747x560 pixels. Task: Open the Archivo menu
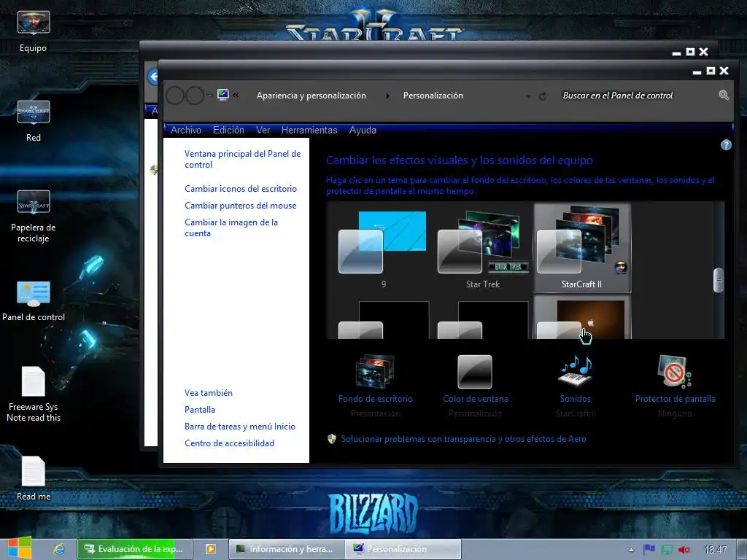click(x=186, y=130)
